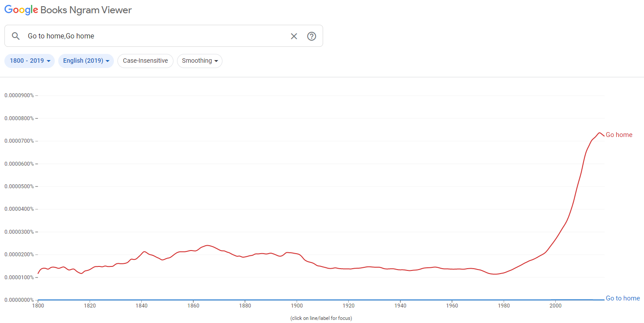
Task: Click the 0.0000600% y-axis label
Action: (19, 164)
